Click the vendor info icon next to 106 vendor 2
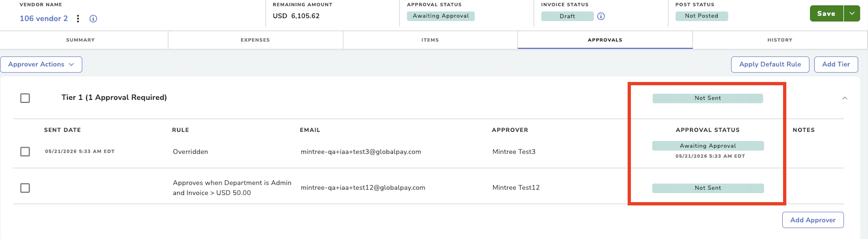 93,18
